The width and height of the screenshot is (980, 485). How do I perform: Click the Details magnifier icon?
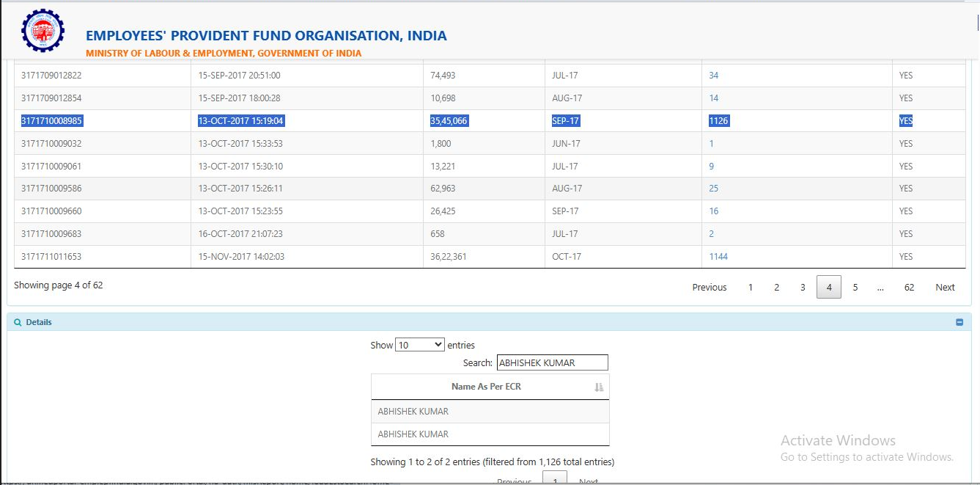pyautogui.click(x=18, y=322)
